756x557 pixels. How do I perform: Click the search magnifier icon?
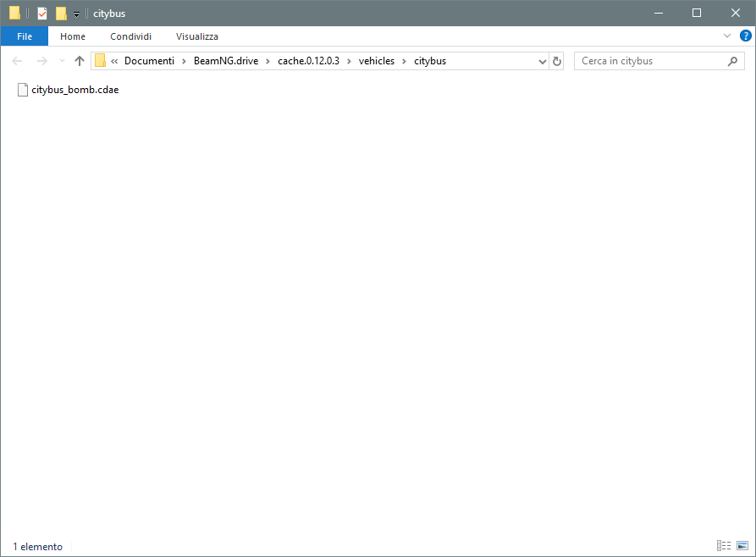coord(733,61)
